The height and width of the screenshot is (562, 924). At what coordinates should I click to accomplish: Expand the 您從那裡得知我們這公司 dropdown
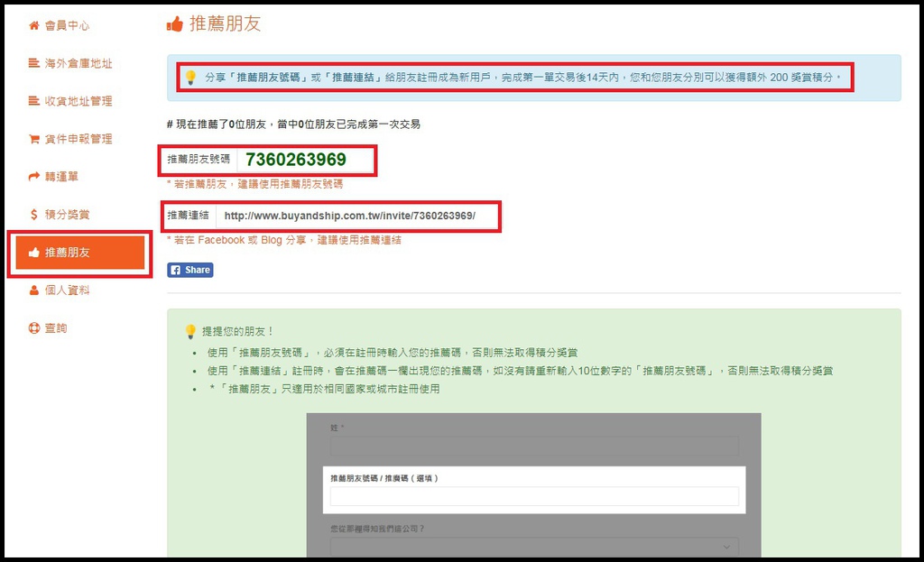(x=534, y=547)
